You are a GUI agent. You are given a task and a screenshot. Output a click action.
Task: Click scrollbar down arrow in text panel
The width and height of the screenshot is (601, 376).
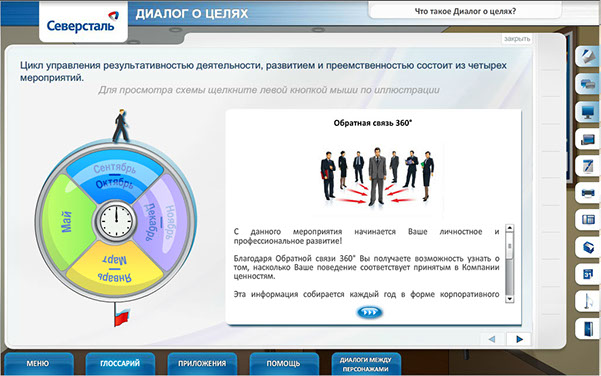point(509,299)
